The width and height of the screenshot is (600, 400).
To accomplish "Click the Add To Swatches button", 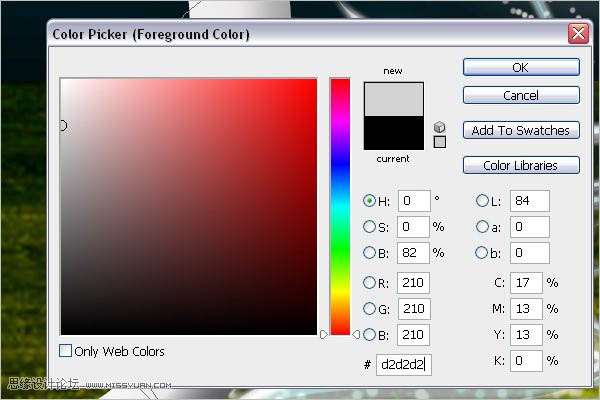I will click(521, 131).
